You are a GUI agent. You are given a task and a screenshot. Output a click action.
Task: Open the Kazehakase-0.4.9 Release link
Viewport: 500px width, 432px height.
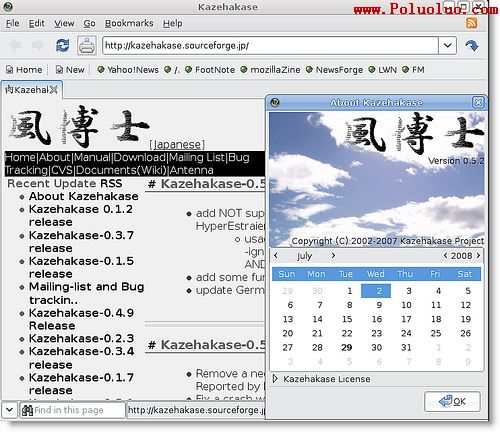[x=81, y=319]
